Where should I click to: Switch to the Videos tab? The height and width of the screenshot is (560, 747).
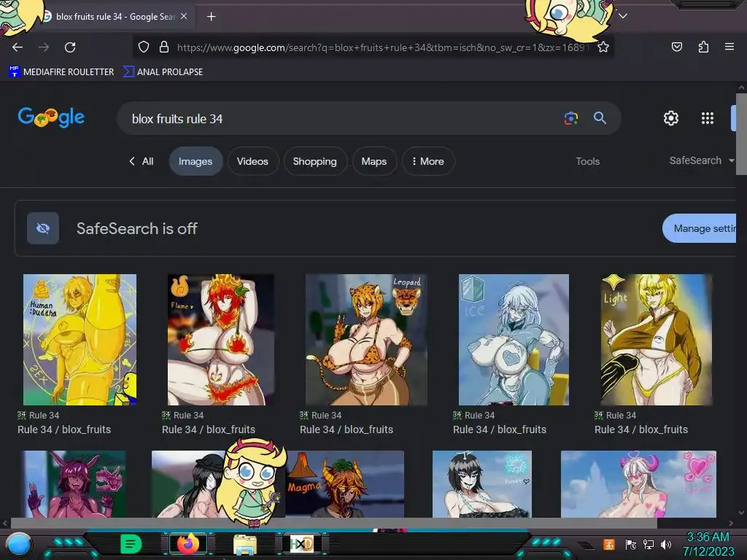[252, 161]
